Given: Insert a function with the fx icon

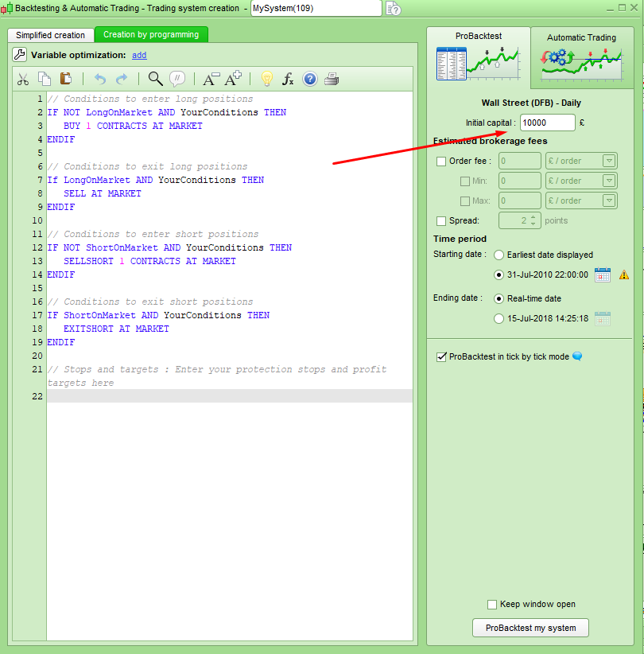Looking at the screenshot, I should tap(289, 79).
